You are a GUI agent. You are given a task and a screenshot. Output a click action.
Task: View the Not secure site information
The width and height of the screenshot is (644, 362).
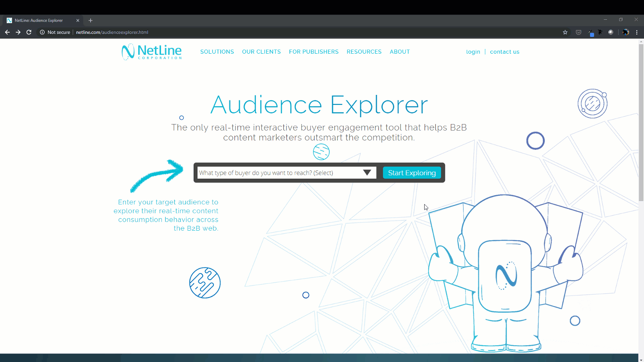[55, 32]
